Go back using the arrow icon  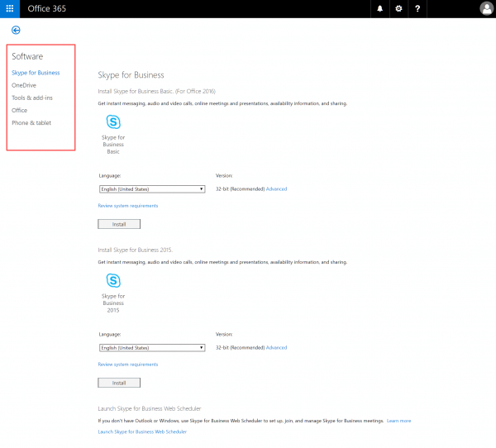[x=16, y=30]
